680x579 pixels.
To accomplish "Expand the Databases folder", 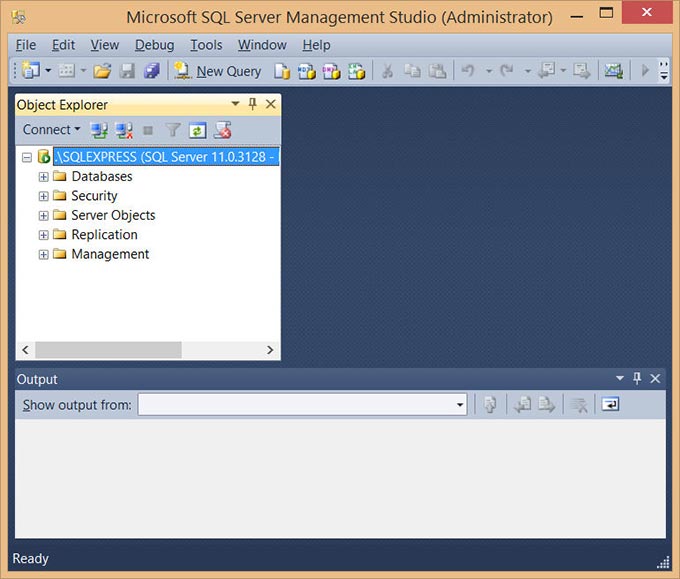I will click(x=43, y=177).
